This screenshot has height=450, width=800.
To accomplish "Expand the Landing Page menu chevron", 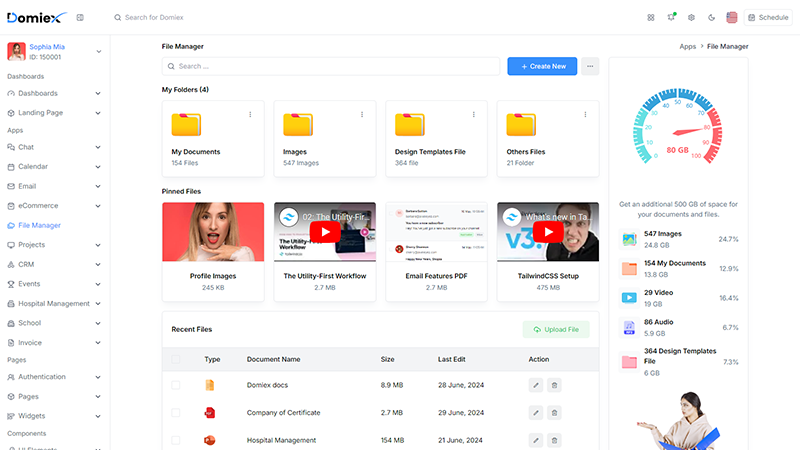I will pyautogui.click(x=98, y=113).
